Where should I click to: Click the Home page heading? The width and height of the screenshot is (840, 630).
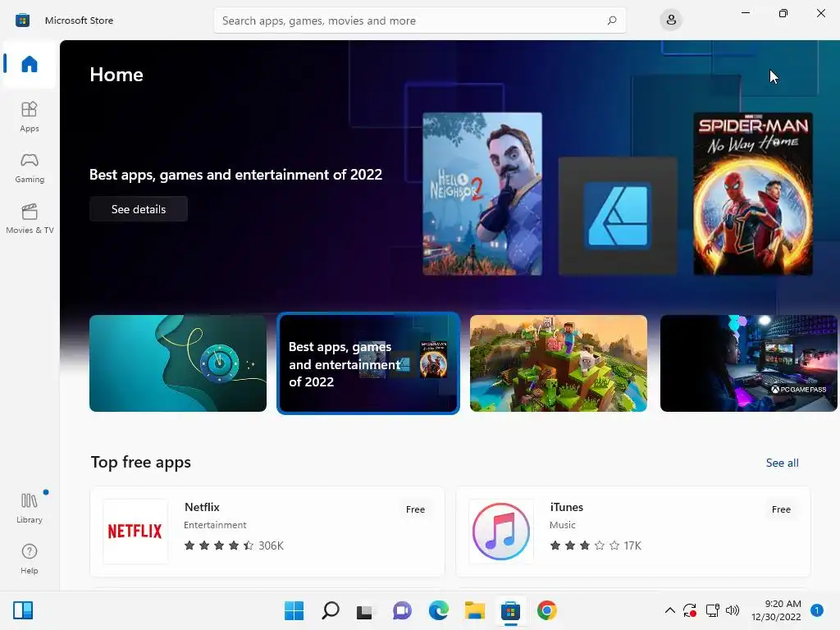point(116,75)
